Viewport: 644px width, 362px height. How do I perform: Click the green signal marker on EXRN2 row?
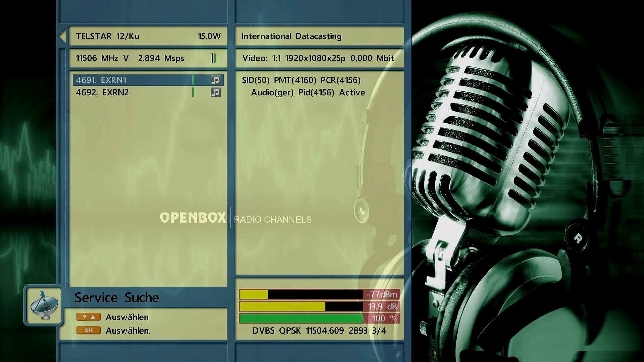point(193,92)
